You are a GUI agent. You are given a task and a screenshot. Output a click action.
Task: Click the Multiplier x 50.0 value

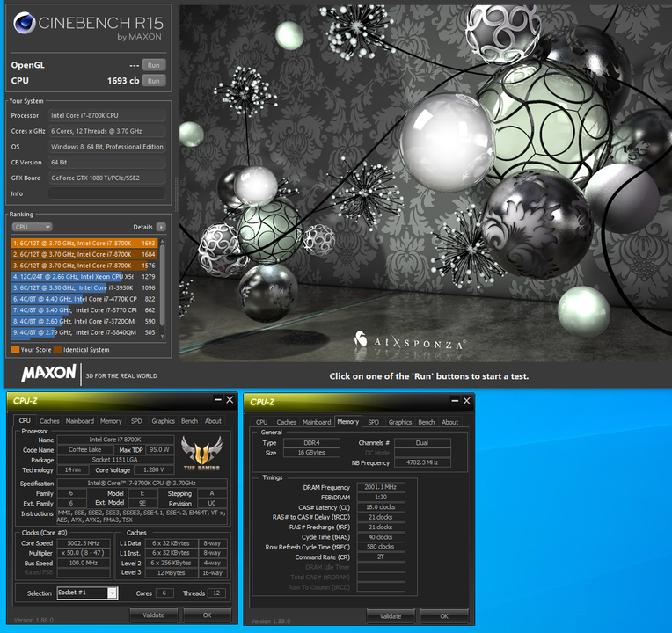(84, 553)
